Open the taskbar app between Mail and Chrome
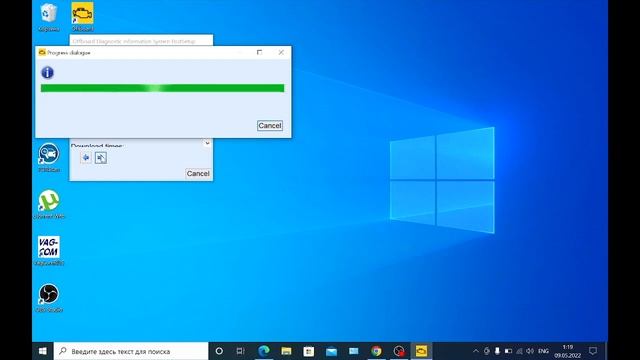The width and height of the screenshot is (640, 360). pos(353,351)
